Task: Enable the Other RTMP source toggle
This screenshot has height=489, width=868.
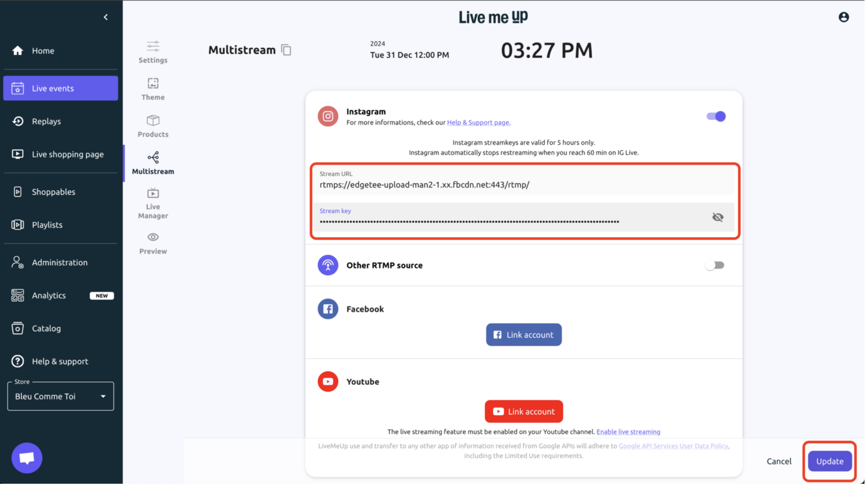Action: [x=715, y=265]
